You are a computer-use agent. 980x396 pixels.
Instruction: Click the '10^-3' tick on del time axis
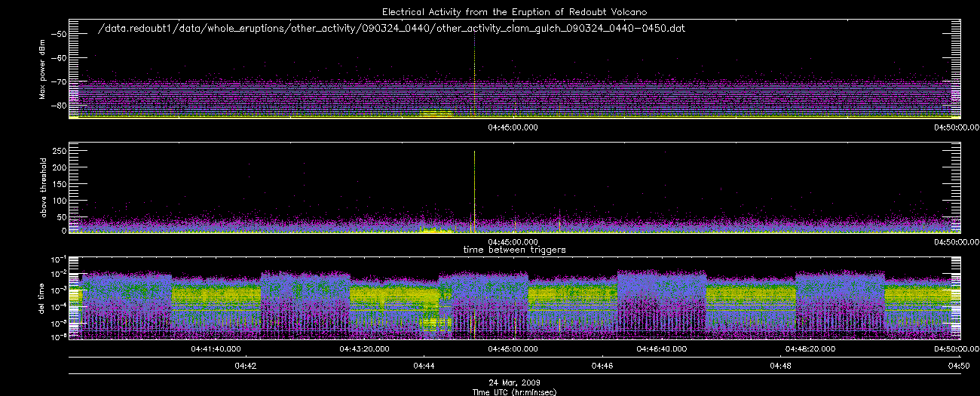click(57, 290)
